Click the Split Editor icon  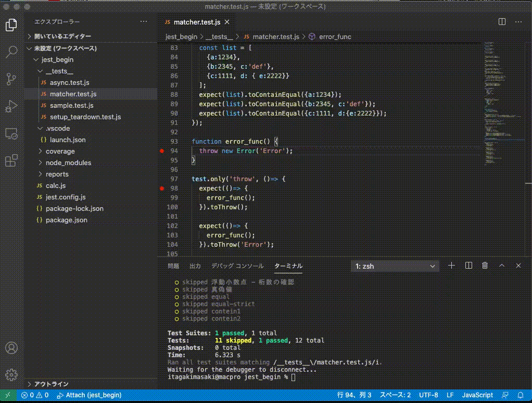point(502,22)
